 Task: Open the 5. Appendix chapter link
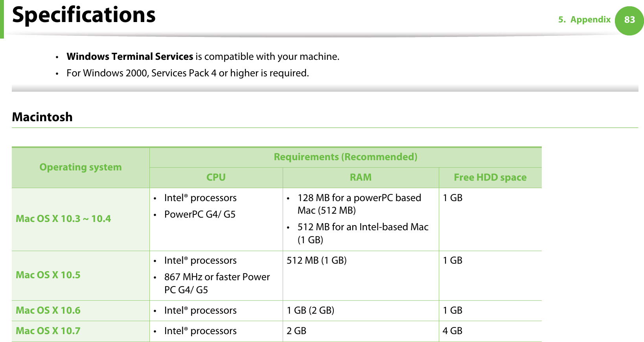[x=584, y=20]
